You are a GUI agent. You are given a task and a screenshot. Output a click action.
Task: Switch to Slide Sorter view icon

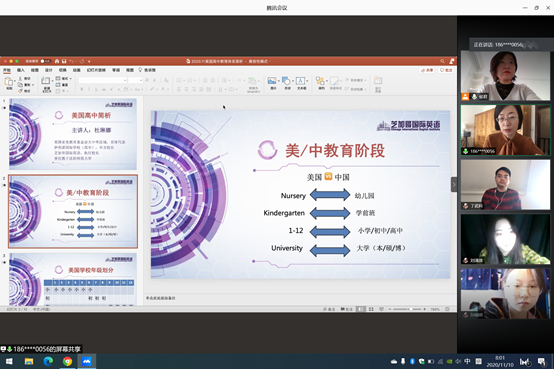point(371,309)
